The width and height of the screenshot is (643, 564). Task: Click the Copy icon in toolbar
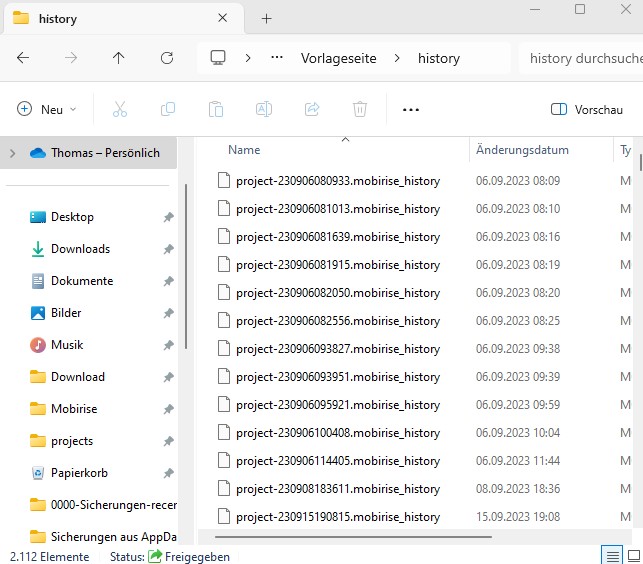168,109
